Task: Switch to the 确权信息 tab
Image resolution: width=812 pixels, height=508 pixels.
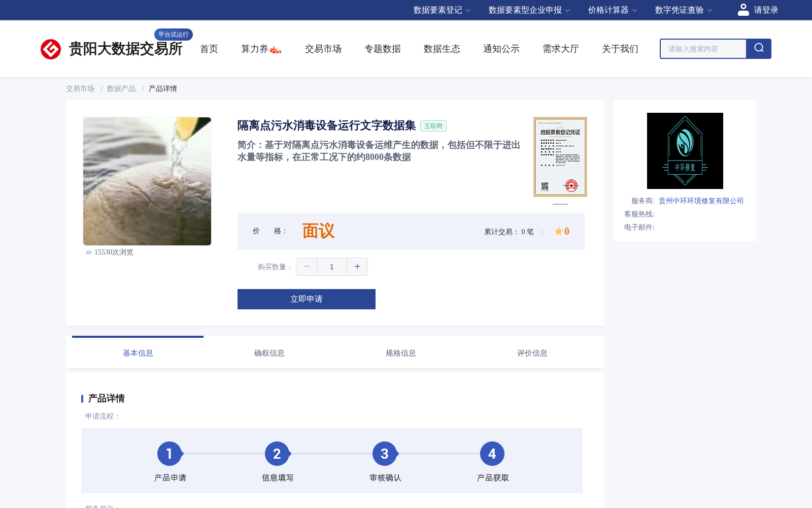Action: (x=269, y=353)
